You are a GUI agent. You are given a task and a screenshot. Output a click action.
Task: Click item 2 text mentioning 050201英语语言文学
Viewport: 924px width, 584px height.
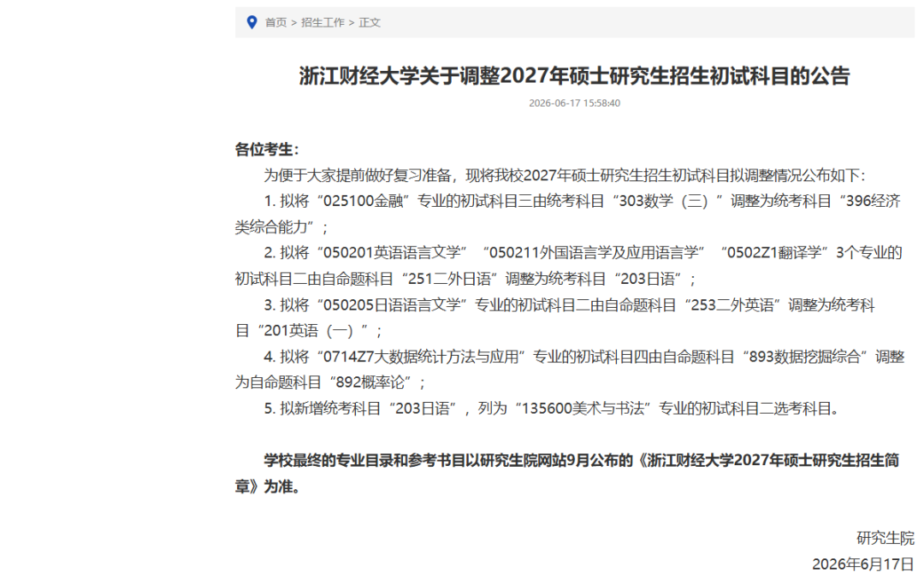(583, 253)
